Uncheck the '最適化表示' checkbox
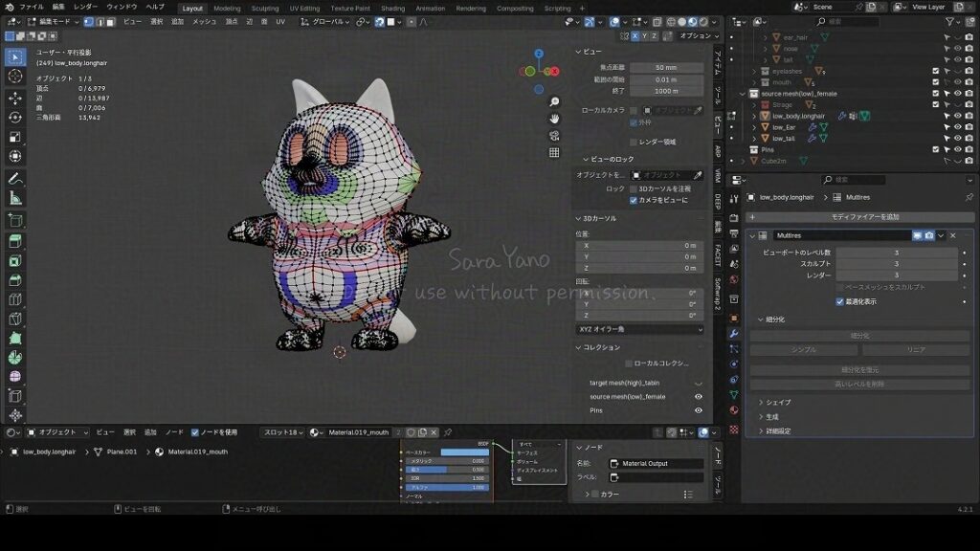980x551 pixels. click(840, 301)
